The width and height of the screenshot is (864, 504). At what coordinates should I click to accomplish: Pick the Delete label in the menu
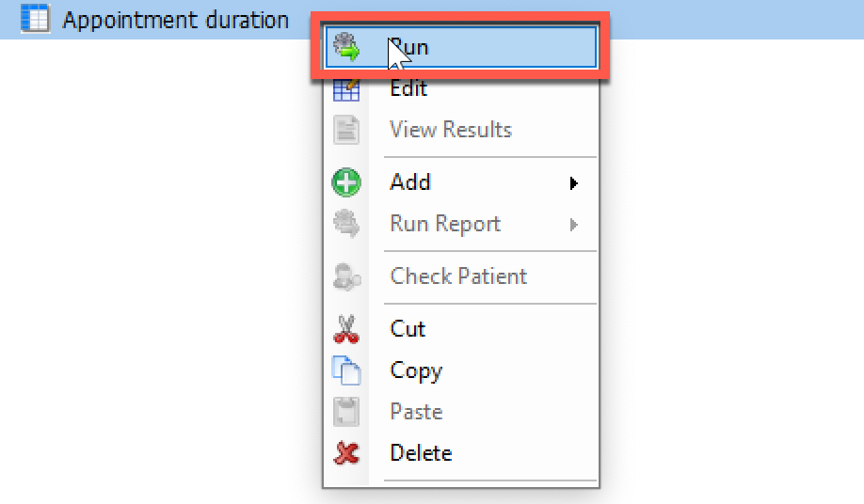point(421,453)
